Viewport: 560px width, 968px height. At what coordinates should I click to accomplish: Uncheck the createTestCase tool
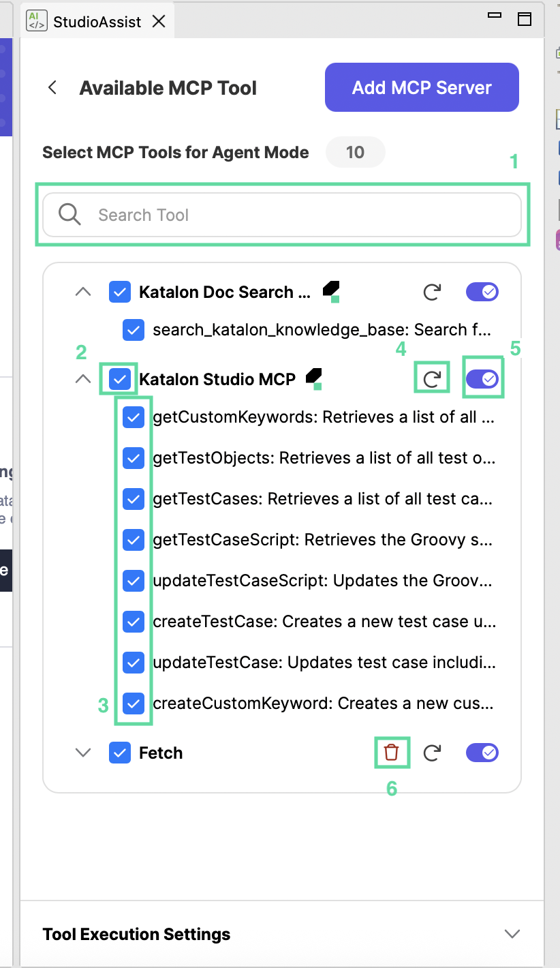134,622
